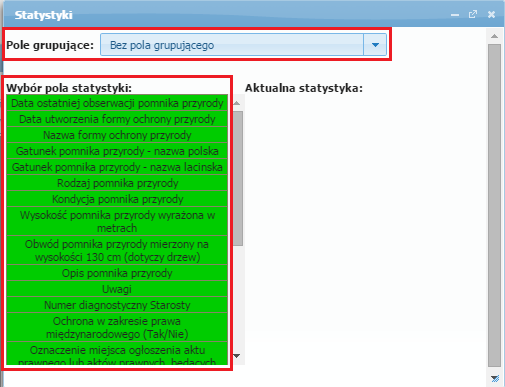Choose 'Kondycja pomnika przyrody' field

(x=117, y=199)
